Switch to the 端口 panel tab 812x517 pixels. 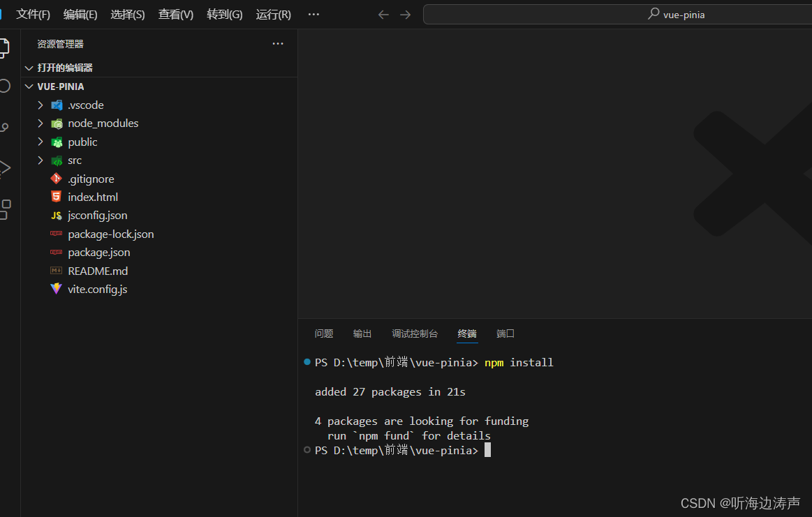pos(505,334)
